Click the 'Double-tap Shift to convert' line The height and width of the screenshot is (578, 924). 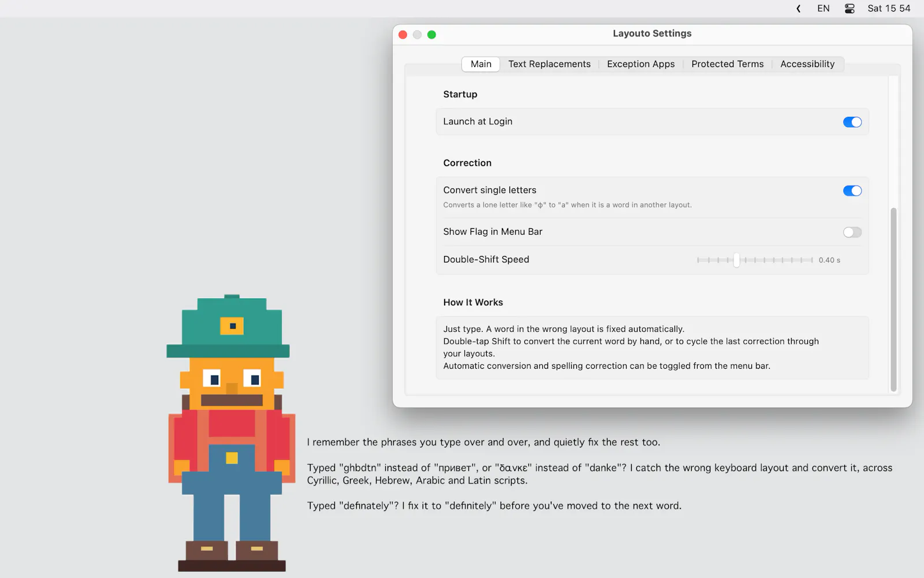[631, 347]
